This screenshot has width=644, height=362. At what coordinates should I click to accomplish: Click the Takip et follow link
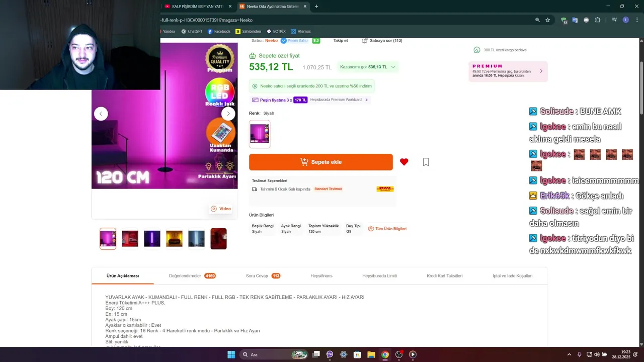pos(341,40)
